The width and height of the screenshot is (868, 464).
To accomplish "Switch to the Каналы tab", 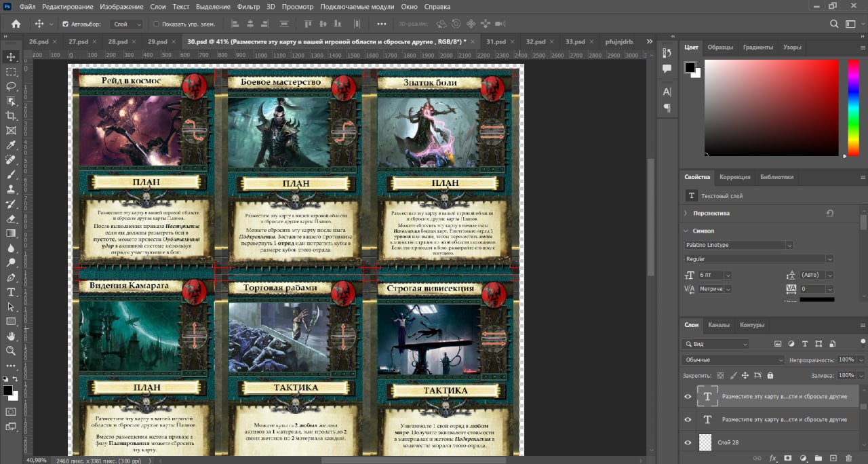I will [719, 325].
